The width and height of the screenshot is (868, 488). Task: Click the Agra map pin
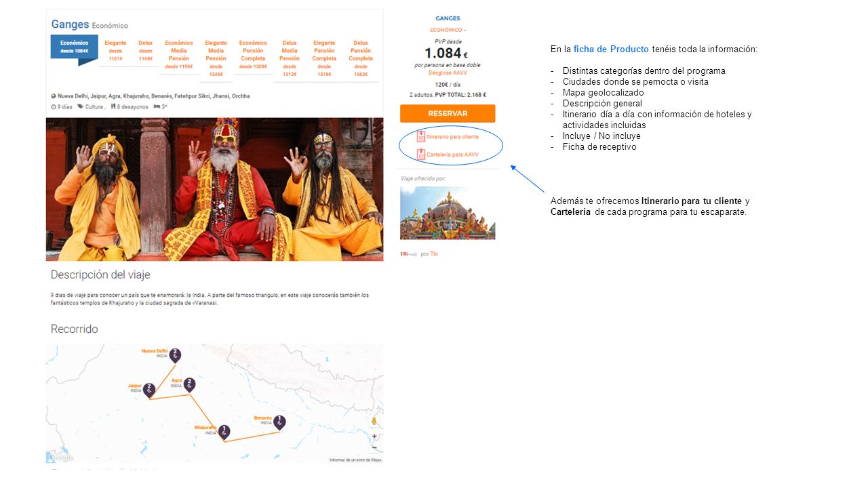click(x=189, y=384)
